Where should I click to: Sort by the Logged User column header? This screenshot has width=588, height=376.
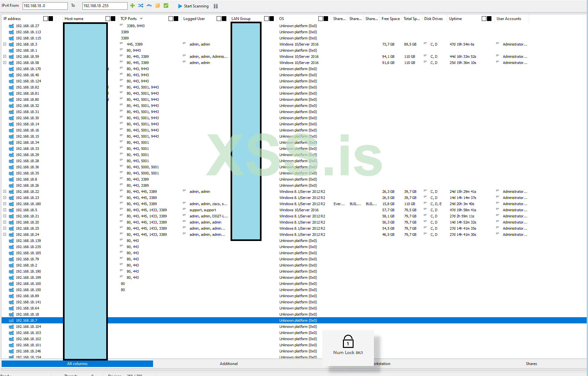pyautogui.click(x=194, y=19)
